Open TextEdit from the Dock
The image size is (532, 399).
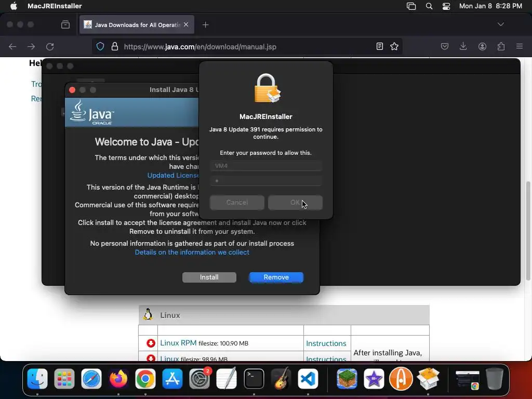227,379
